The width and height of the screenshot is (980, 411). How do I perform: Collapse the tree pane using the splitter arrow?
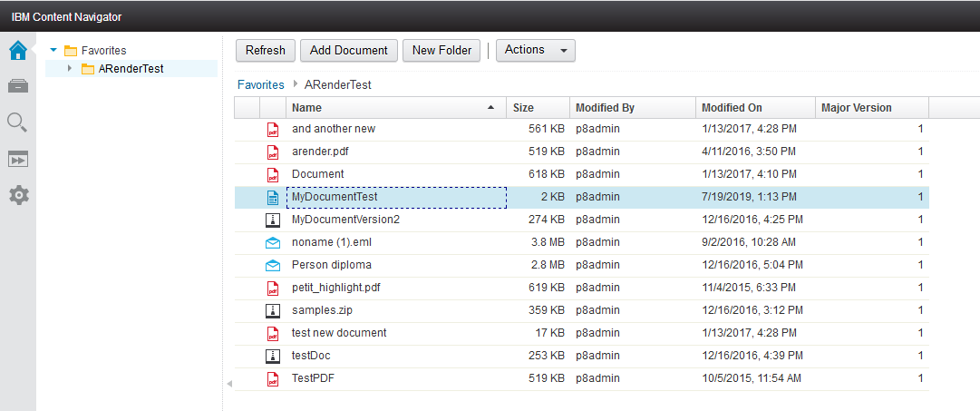[228, 384]
